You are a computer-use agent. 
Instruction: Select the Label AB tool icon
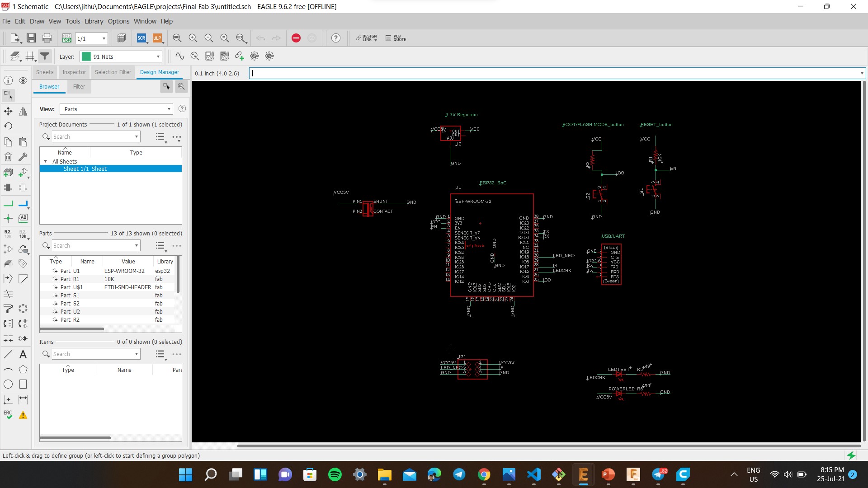pos(23,218)
